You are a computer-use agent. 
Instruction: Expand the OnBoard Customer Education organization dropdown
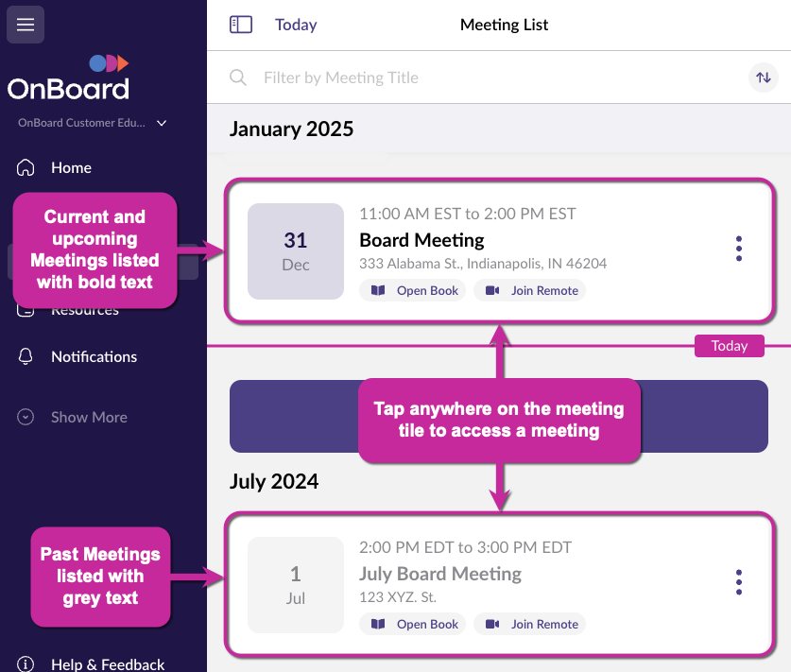162,123
